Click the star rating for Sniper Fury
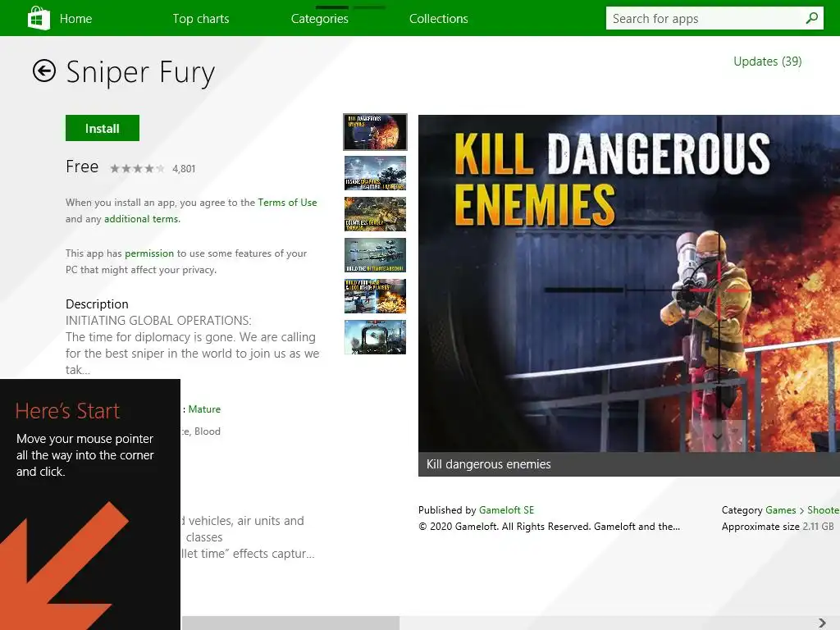Screen dimensions: 840x630 137,169
